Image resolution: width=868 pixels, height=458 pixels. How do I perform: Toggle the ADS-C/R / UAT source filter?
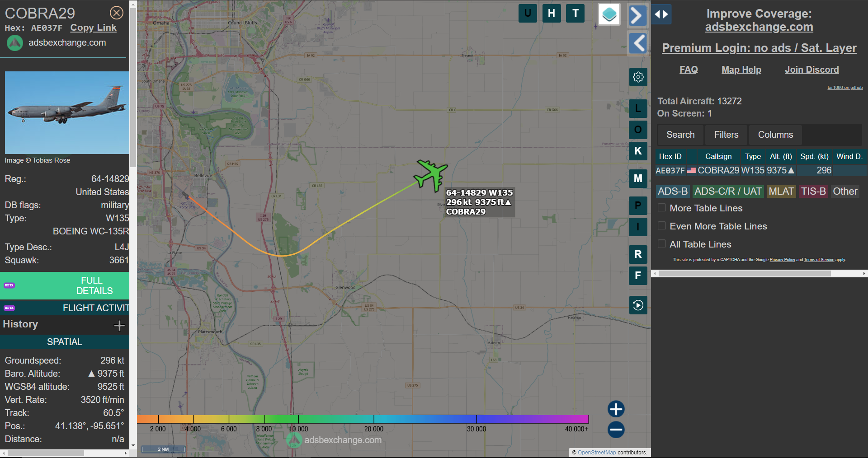coord(728,192)
